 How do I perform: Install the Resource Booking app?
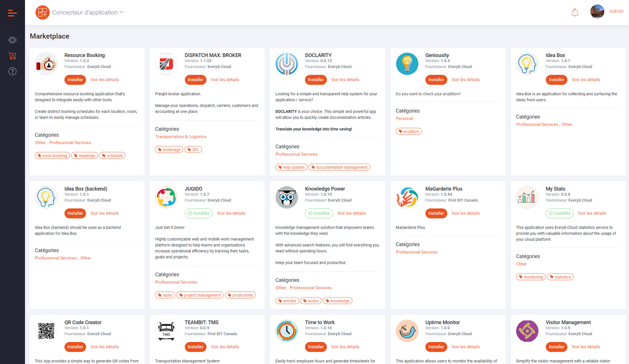pos(75,80)
